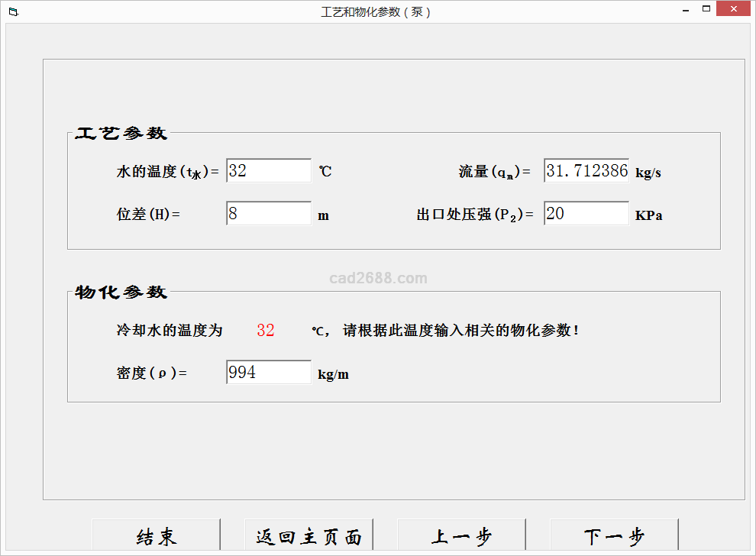This screenshot has width=756, height=556.
Task: Click the 水的温度 input field showing 32
Action: coord(269,171)
